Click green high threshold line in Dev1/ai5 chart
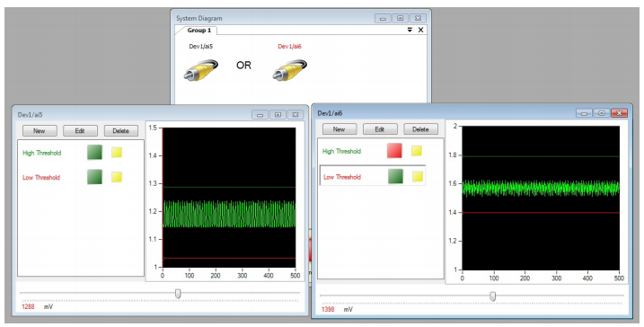 pyautogui.click(x=229, y=188)
